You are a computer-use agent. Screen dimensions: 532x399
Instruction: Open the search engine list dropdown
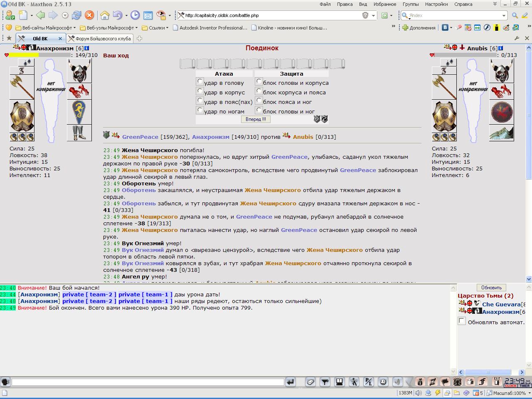coord(504,15)
